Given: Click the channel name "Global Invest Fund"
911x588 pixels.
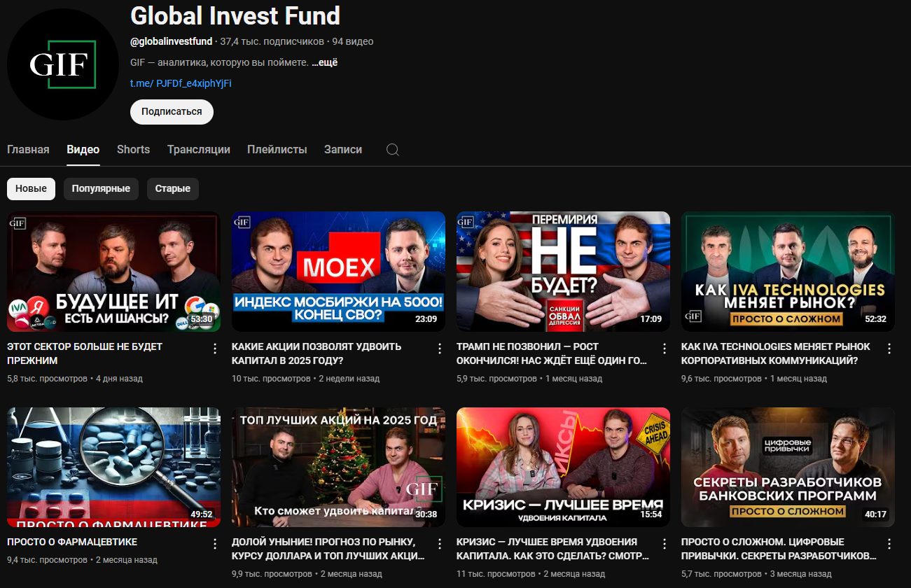Looking at the screenshot, I should (x=235, y=15).
